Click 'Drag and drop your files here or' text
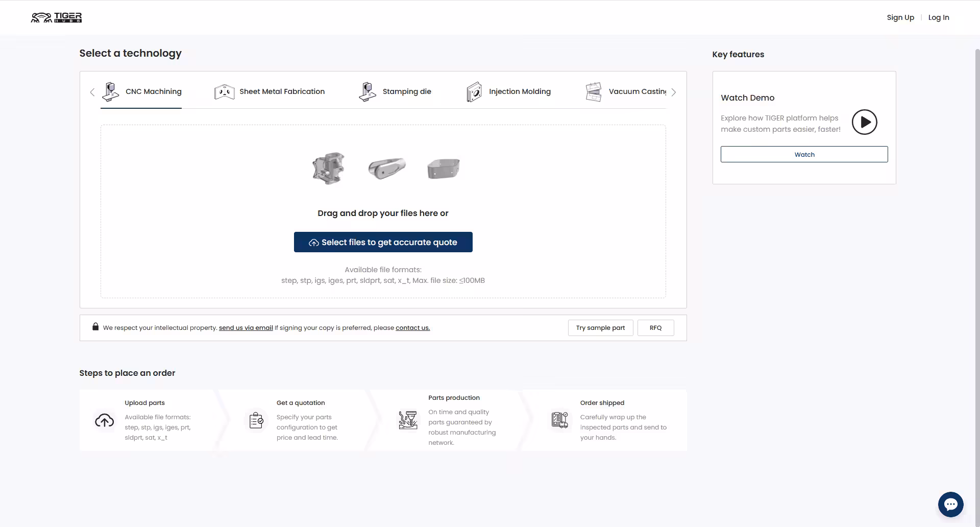Screen dimensions: 980x527 tap(383, 213)
